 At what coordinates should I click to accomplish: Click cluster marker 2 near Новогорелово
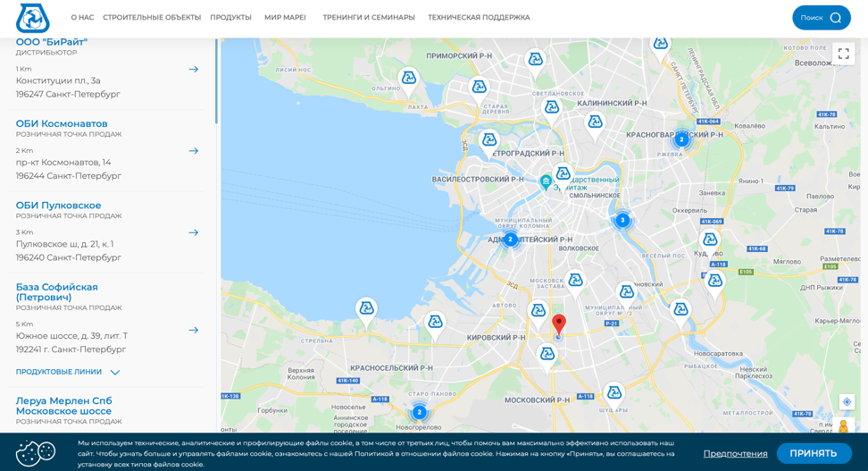tap(419, 412)
